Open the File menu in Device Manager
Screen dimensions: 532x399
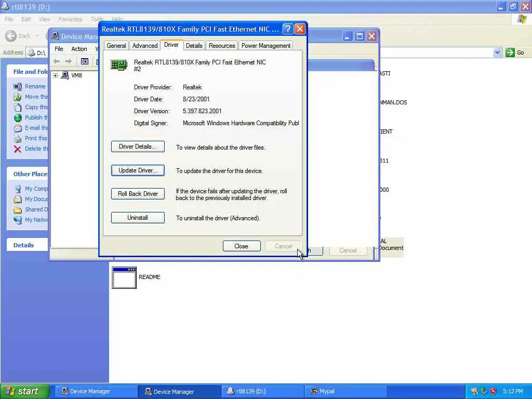(x=59, y=49)
